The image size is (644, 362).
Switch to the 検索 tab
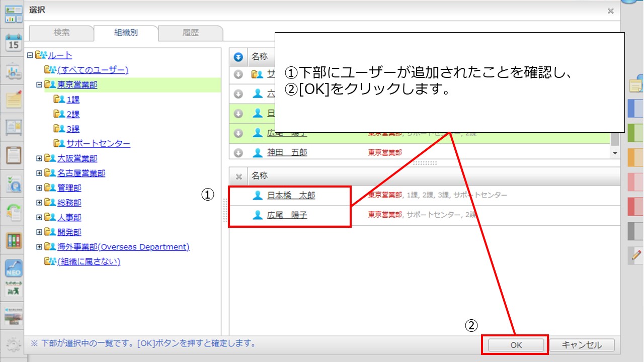click(x=61, y=33)
